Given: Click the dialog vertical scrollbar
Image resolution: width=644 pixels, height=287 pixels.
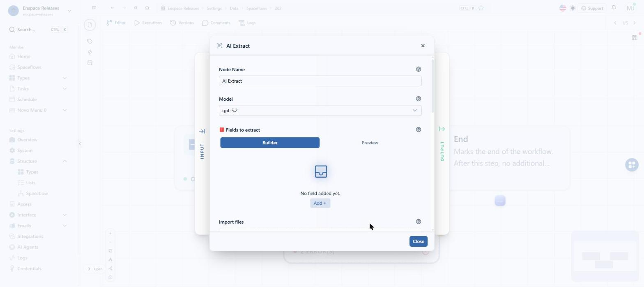Looking at the screenshot, I should coord(432,87).
